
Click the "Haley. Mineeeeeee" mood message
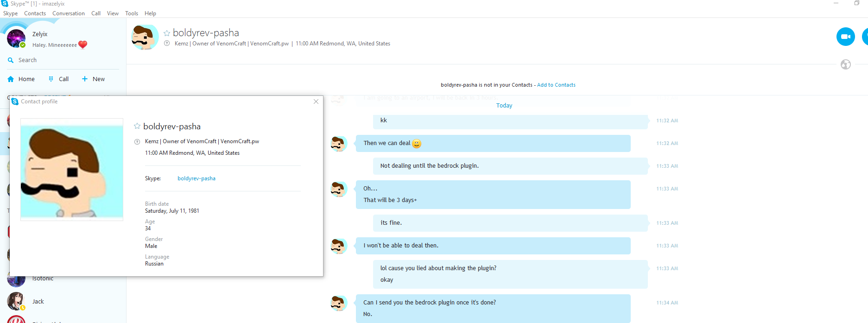point(55,45)
